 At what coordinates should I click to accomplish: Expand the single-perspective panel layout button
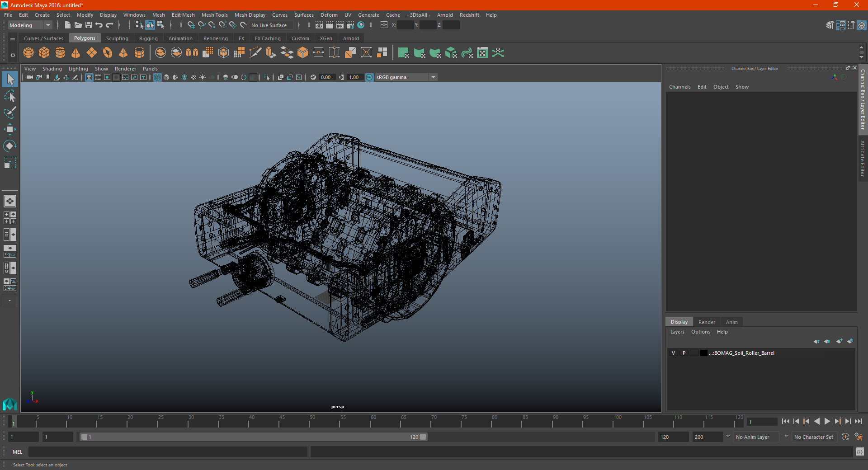pyautogui.click(x=10, y=201)
